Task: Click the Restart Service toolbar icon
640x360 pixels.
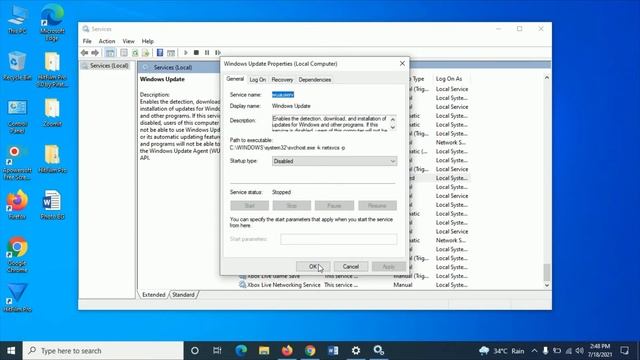Action: coord(218,53)
